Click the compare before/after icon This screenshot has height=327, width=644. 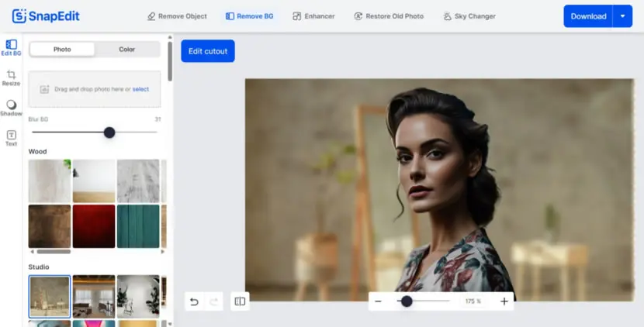tap(240, 301)
